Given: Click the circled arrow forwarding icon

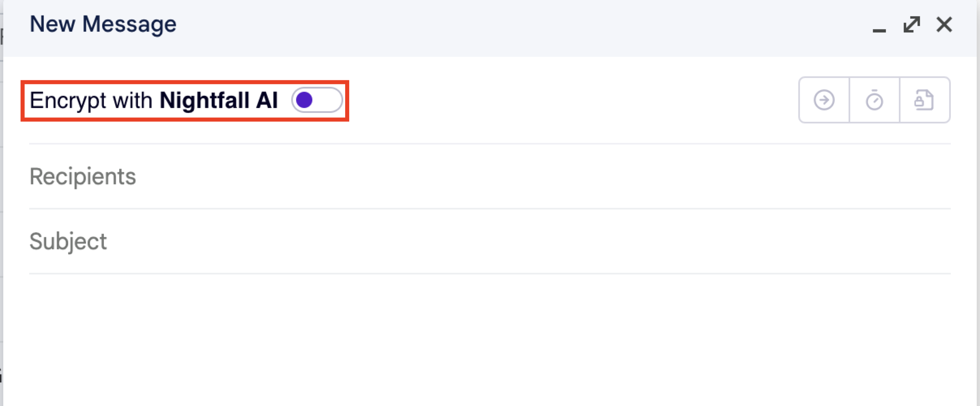Looking at the screenshot, I should [x=824, y=100].
